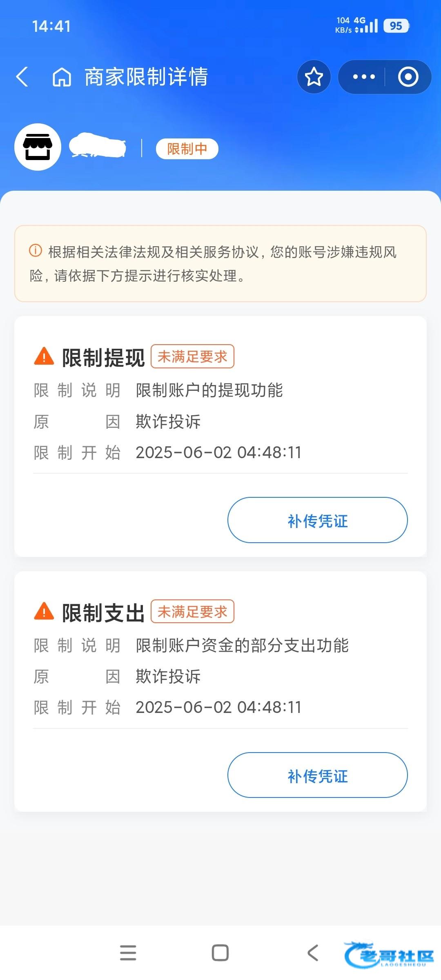
Task: Tap the info icon in notice banner
Action: coord(36,250)
